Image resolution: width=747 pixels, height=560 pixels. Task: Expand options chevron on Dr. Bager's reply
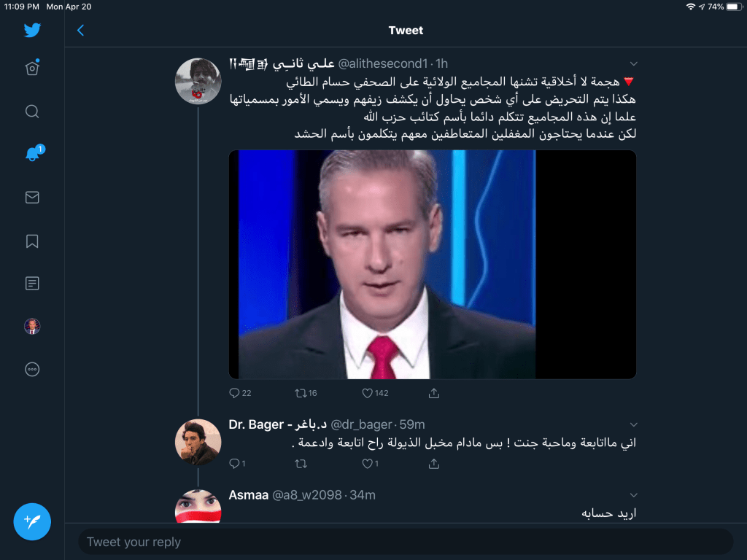click(633, 425)
